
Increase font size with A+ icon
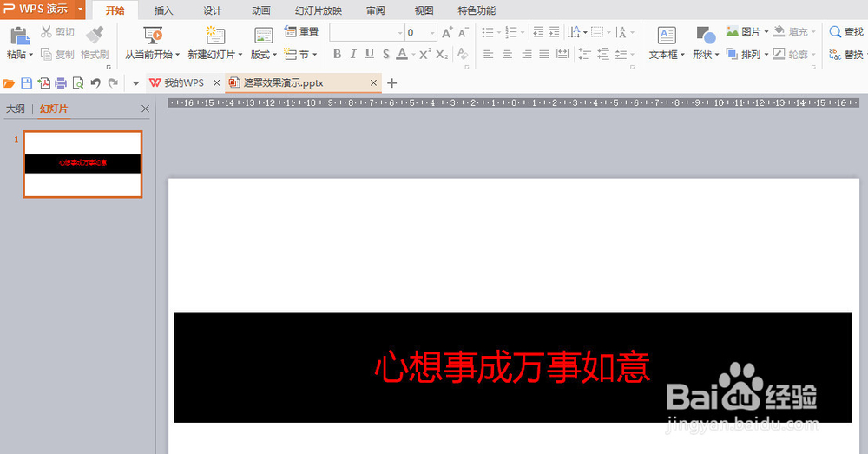[447, 33]
